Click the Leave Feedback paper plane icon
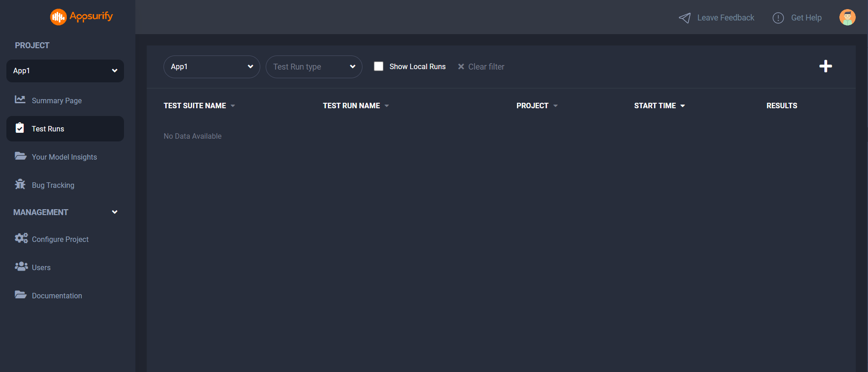Image resolution: width=868 pixels, height=372 pixels. coord(684,18)
